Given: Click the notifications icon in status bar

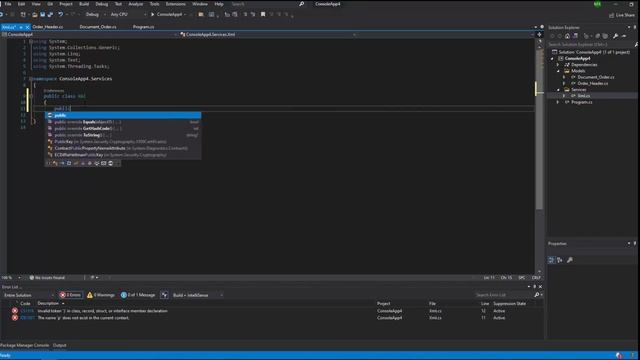Looking at the screenshot, I should click(x=619, y=356).
